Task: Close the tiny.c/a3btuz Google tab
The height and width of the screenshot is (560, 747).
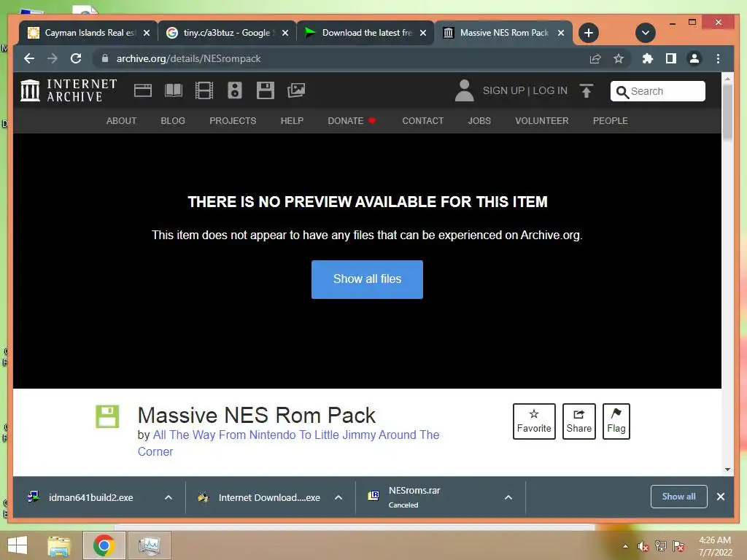Action: [285, 33]
